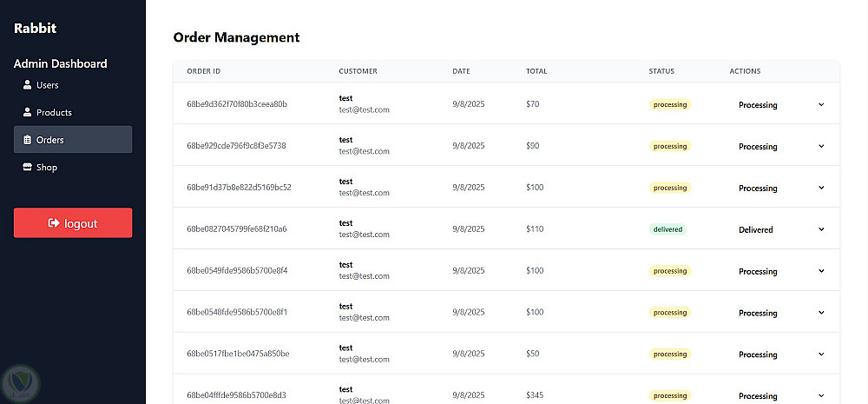The image size is (868, 404).
Task: Open status dropdown for the $50 order
Action: [780, 354]
